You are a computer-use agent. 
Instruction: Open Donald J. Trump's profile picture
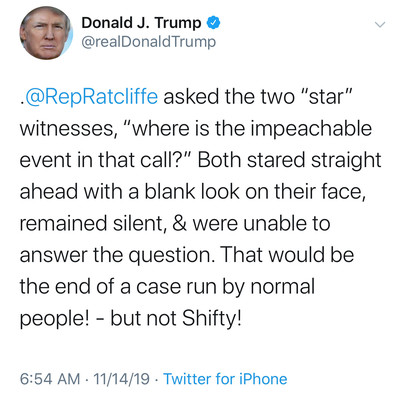[x=46, y=33]
